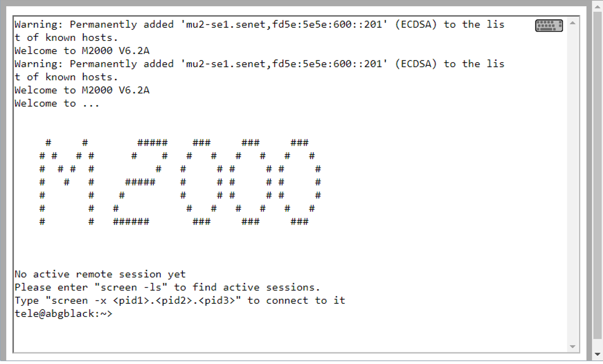Click the M2000 ASCII art banner
The width and height of the screenshot is (603, 364).
click(180, 182)
